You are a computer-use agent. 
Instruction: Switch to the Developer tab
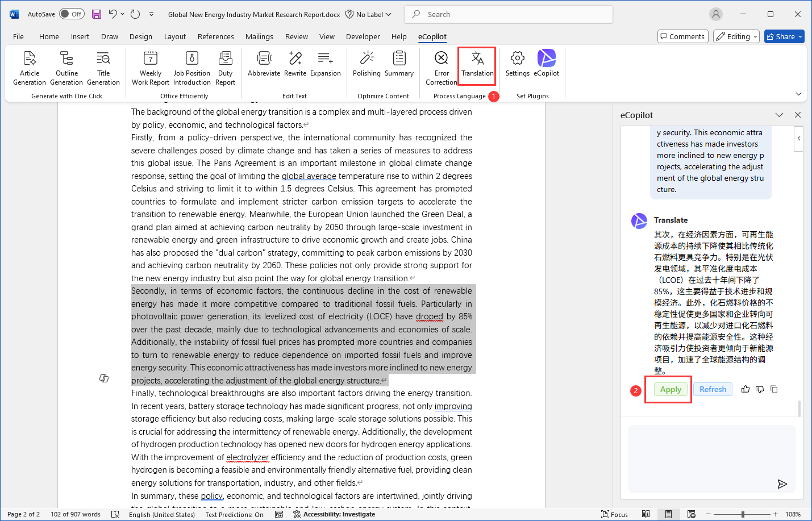pos(363,36)
